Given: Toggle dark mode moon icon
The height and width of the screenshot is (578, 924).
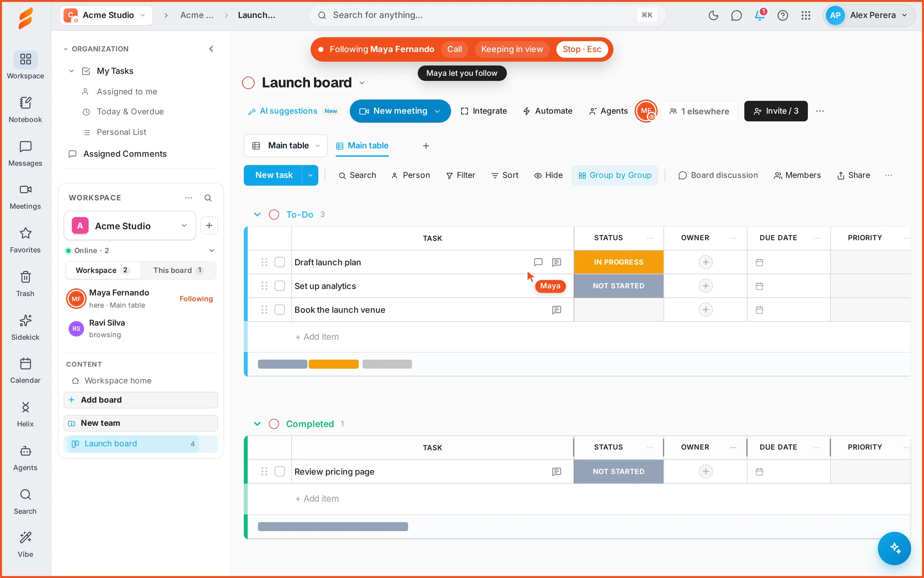Looking at the screenshot, I should [713, 15].
